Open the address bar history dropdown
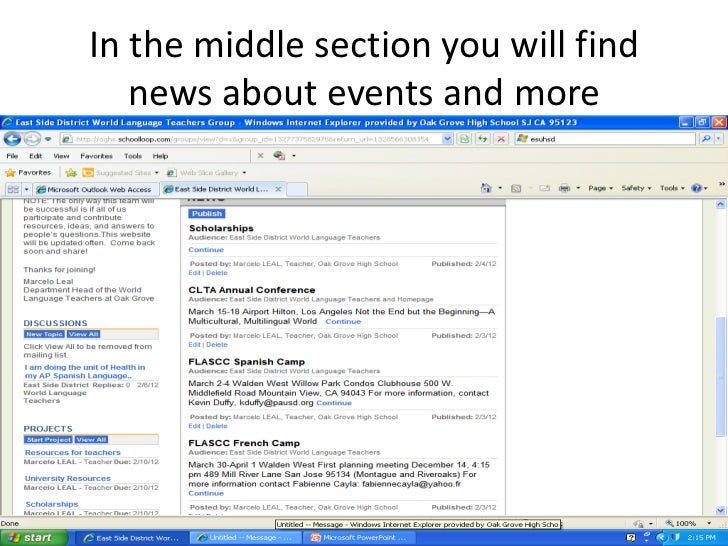 pyautogui.click(x=447, y=139)
